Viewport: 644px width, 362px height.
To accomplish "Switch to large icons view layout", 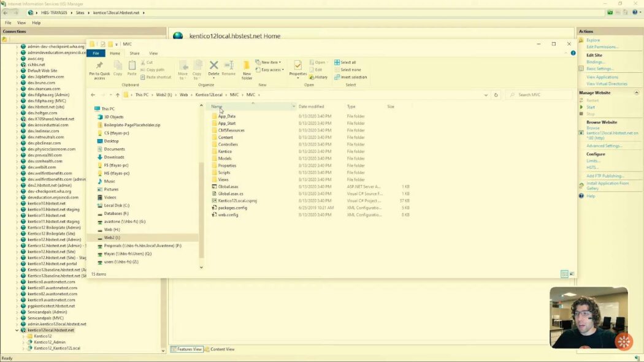I will coord(572,274).
